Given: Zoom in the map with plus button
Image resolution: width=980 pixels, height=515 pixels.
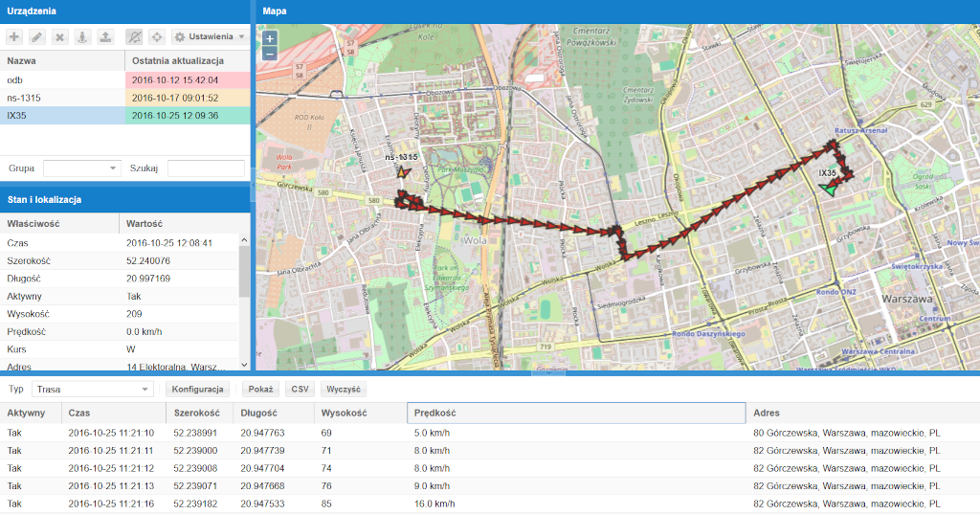Looking at the screenshot, I should point(270,39).
